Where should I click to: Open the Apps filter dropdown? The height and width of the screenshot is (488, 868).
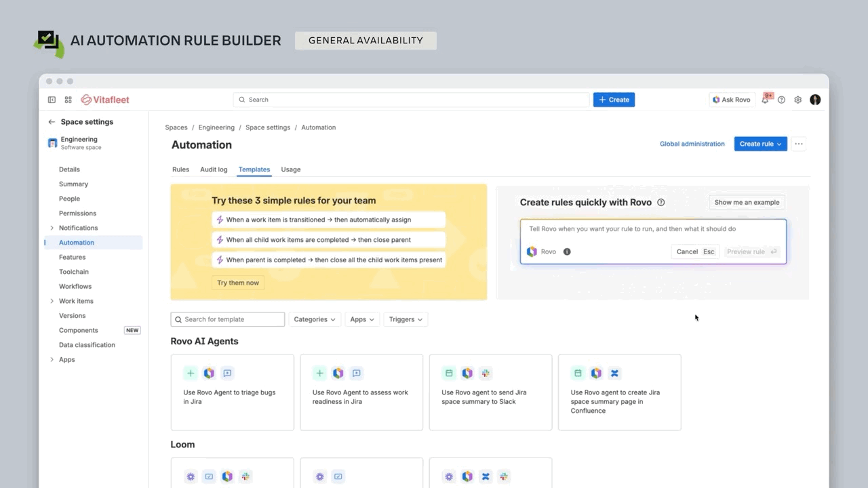(363, 319)
